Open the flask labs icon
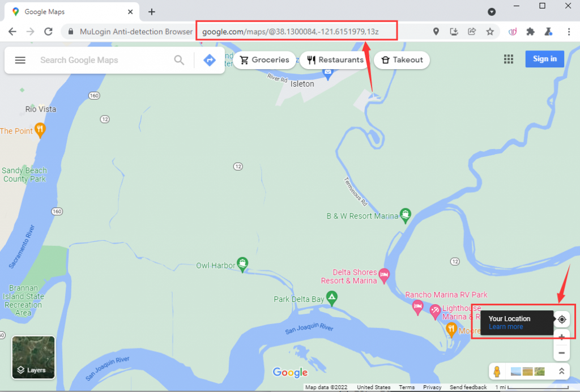The height and width of the screenshot is (392, 580). (548, 32)
